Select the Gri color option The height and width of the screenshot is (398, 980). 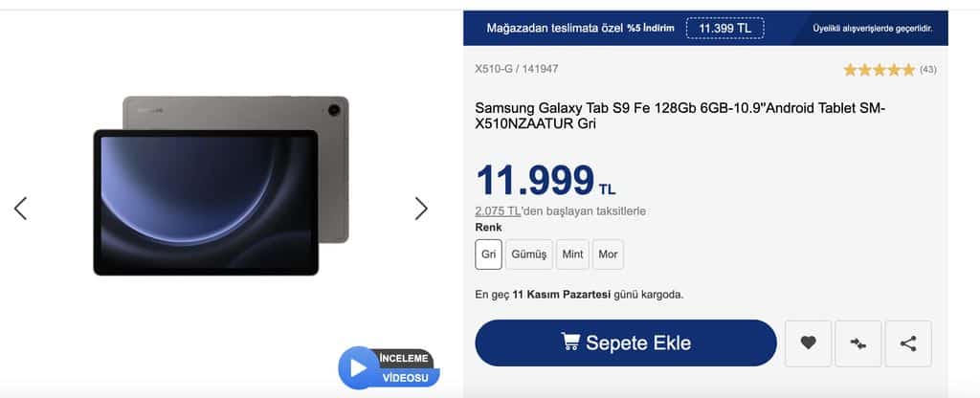[x=488, y=254]
